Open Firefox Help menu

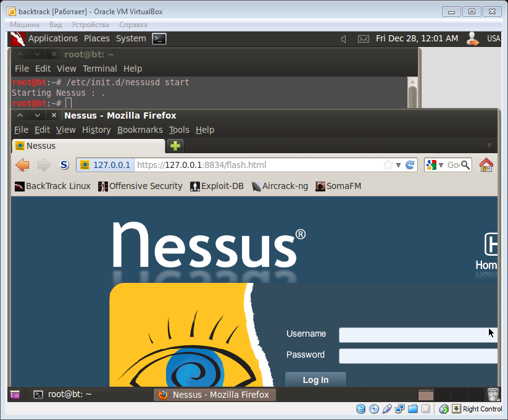coord(205,130)
